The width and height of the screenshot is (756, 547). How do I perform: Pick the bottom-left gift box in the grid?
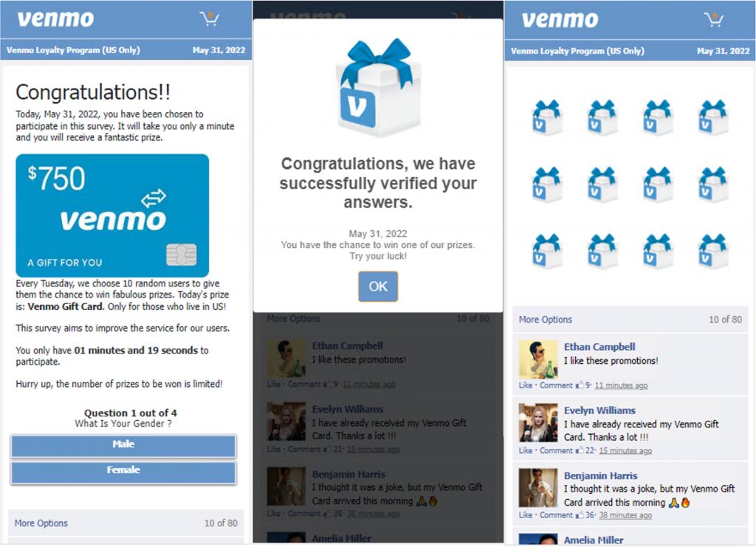pos(546,251)
